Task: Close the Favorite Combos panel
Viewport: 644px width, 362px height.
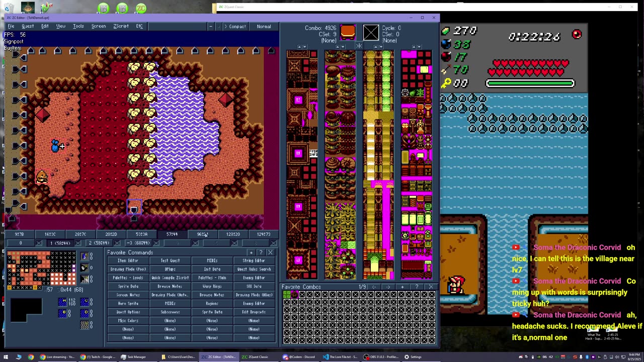Action: (431, 287)
